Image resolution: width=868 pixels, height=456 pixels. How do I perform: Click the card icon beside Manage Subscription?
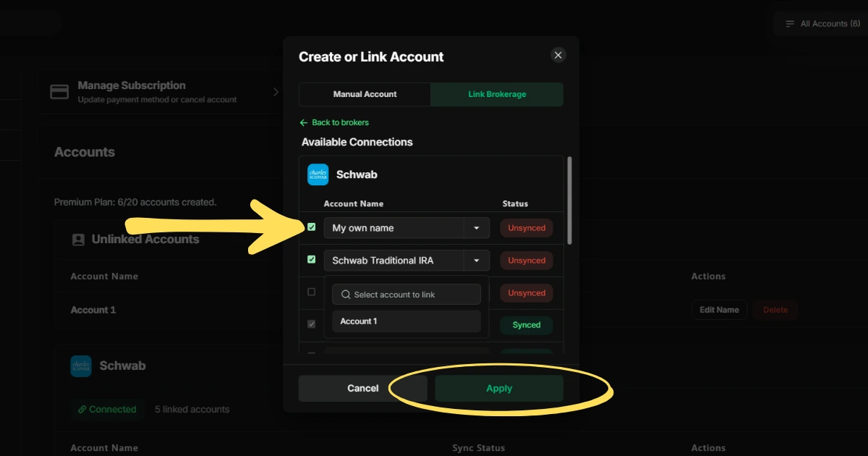point(59,91)
